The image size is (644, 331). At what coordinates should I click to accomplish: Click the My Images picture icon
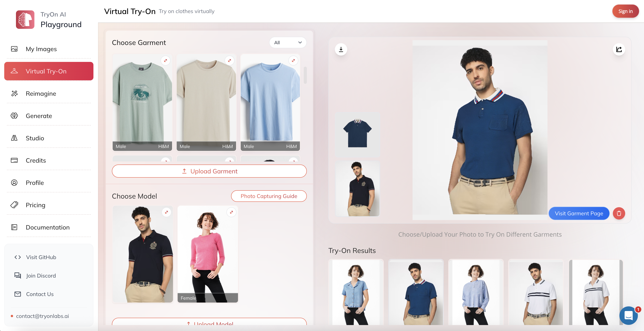click(x=14, y=49)
